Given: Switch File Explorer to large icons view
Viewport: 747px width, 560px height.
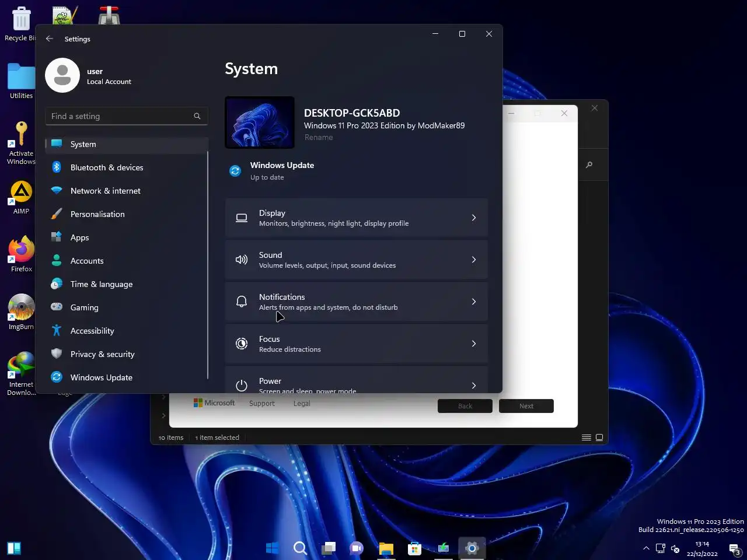Looking at the screenshot, I should (599, 437).
